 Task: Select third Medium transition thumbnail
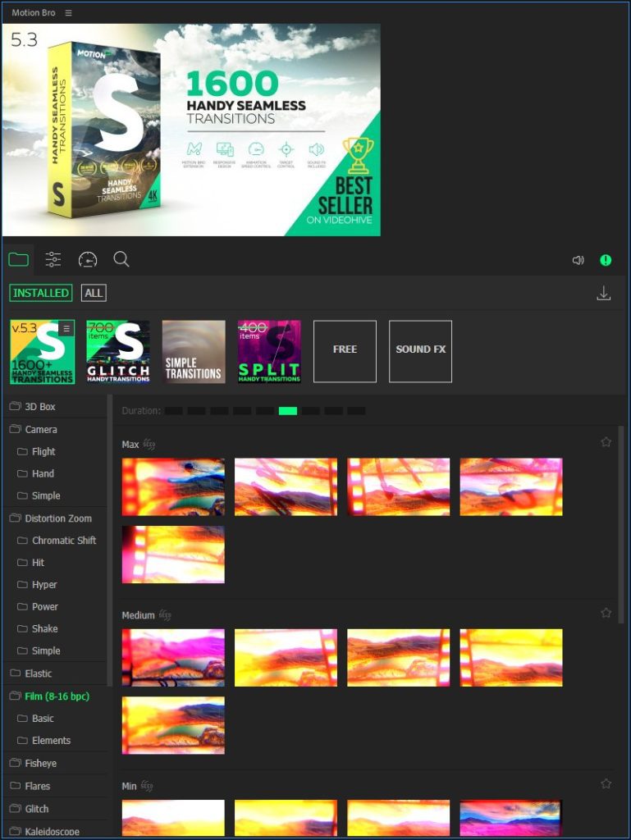point(399,658)
